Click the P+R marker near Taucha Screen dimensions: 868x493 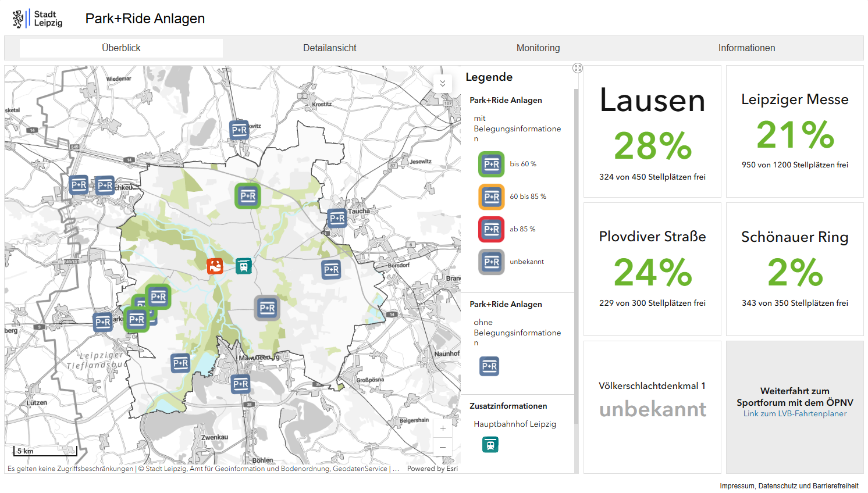337,219
